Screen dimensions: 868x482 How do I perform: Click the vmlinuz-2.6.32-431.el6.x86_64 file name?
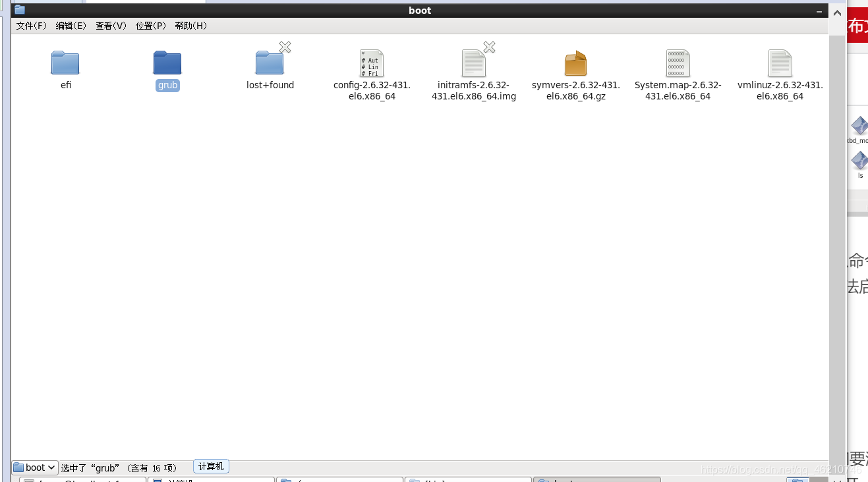click(780, 90)
